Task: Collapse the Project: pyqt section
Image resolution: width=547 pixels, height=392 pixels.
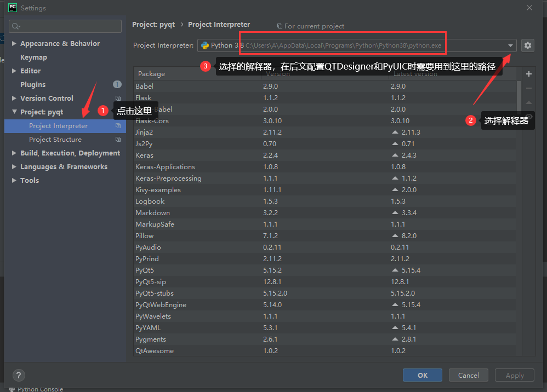Action: coord(14,112)
